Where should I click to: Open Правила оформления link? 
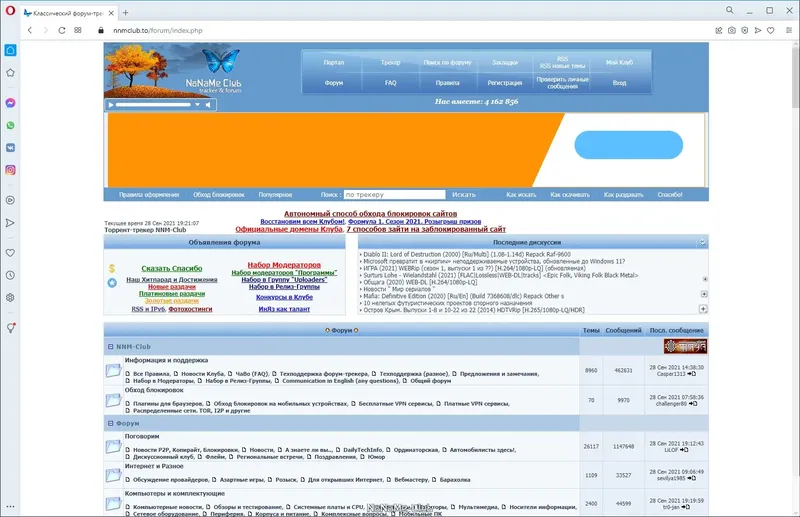149,194
